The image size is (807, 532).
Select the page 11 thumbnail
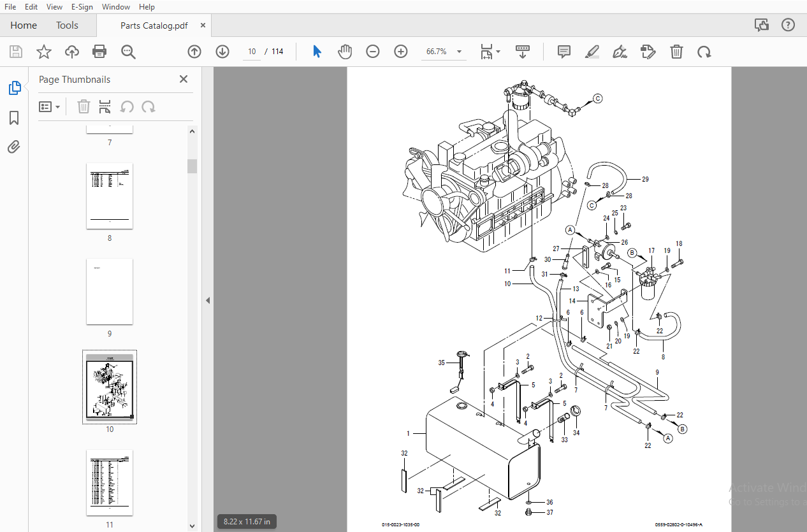coord(110,482)
